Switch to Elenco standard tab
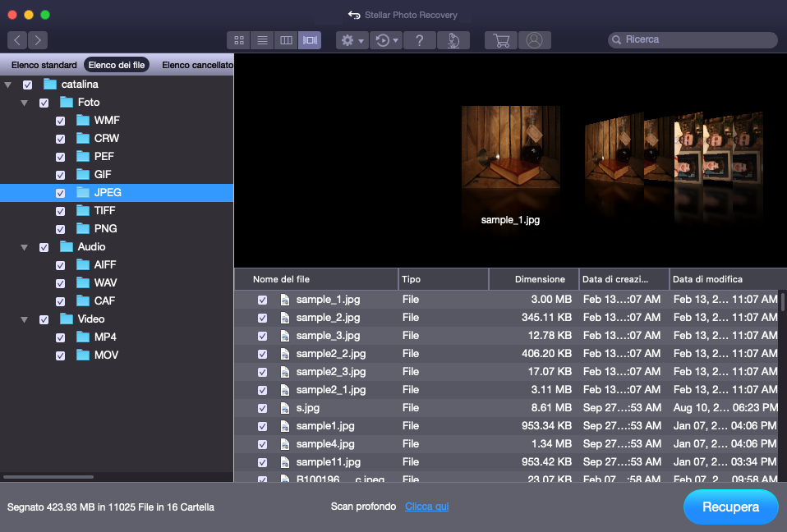The width and height of the screenshot is (787, 532). pyautogui.click(x=44, y=65)
